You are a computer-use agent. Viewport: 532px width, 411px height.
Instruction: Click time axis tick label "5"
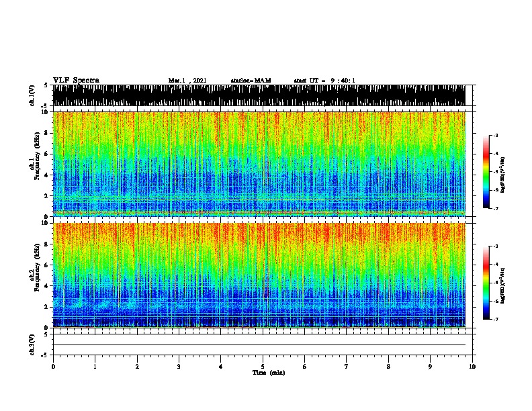pyautogui.click(x=263, y=367)
